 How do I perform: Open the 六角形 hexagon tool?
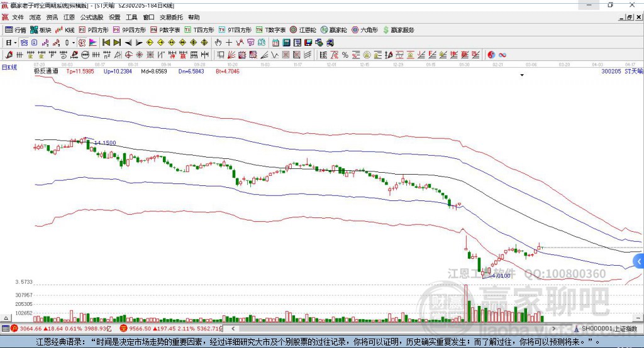click(x=365, y=30)
